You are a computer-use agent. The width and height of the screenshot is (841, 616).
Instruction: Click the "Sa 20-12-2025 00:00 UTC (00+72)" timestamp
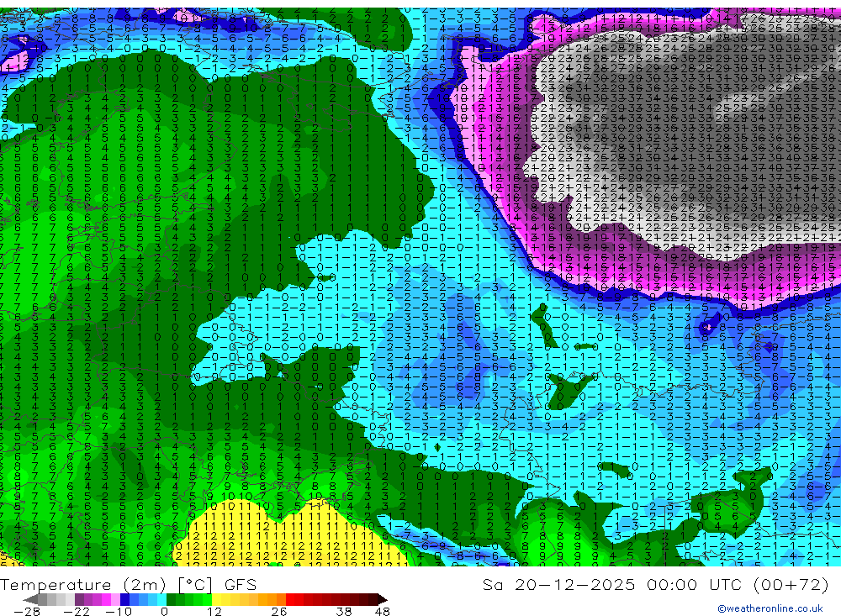(x=655, y=584)
